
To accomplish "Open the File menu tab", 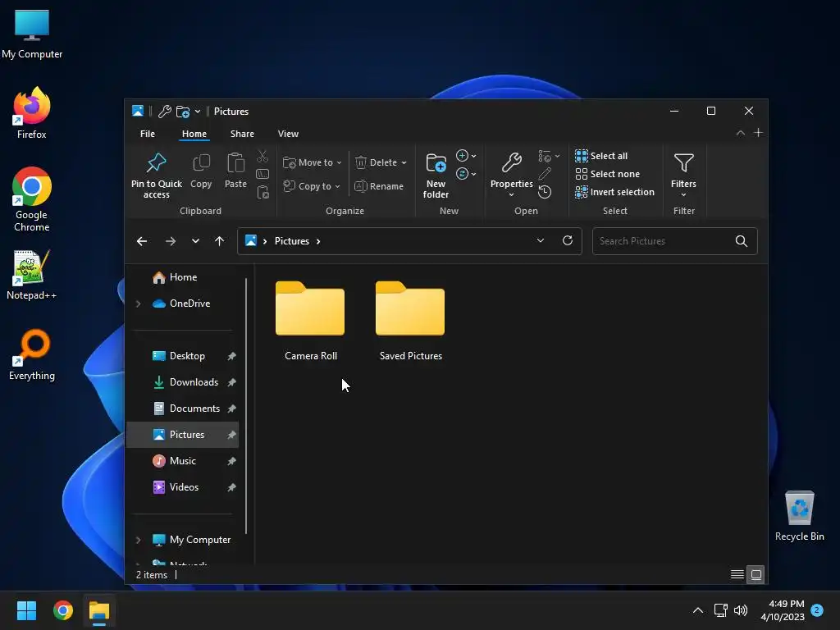I will (x=148, y=134).
